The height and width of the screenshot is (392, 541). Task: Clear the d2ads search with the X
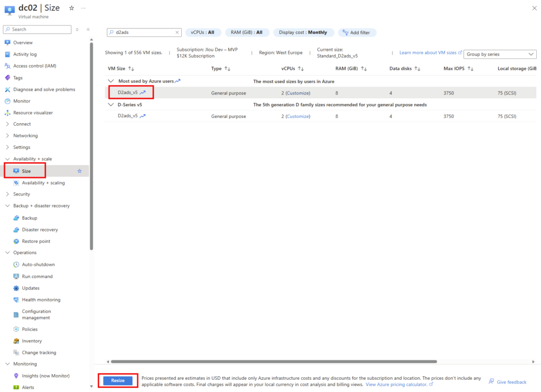[x=177, y=32]
